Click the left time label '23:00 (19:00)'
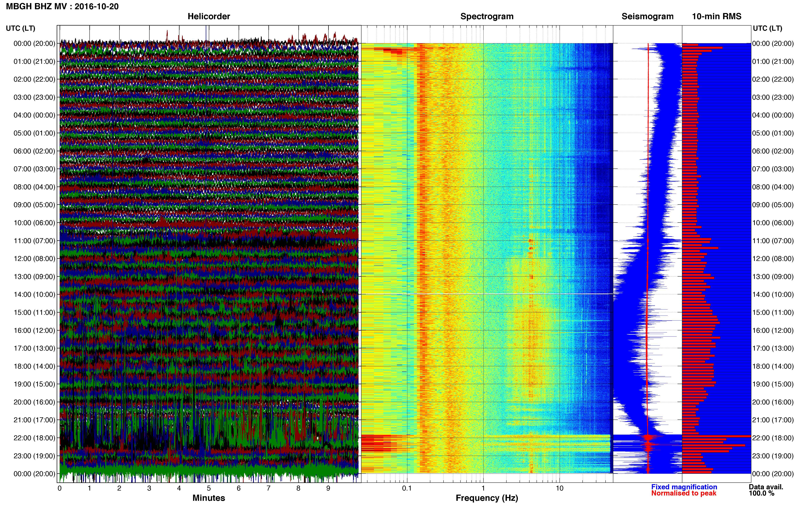Screen dimensions: 812x508 [34, 456]
